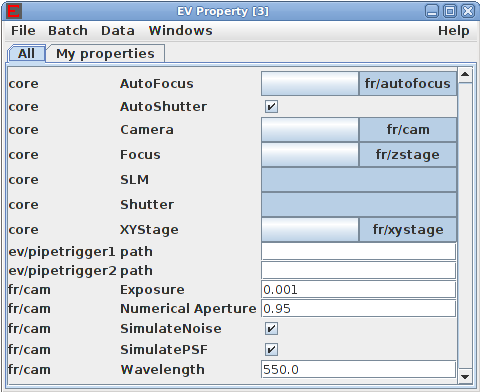The height and width of the screenshot is (392, 480).
Task: Click the SLM blank option button
Action: [x=359, y=180]
